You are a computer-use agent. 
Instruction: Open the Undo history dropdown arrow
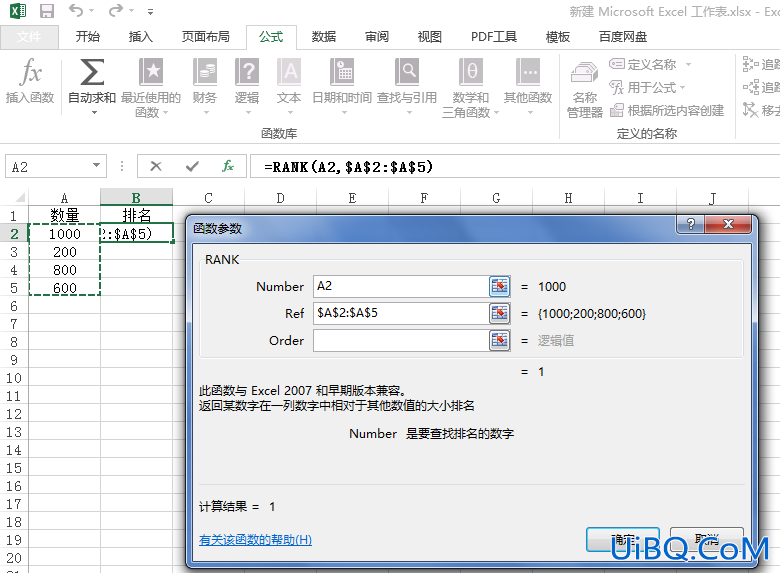pyautogui.click(x=92, y=10)
